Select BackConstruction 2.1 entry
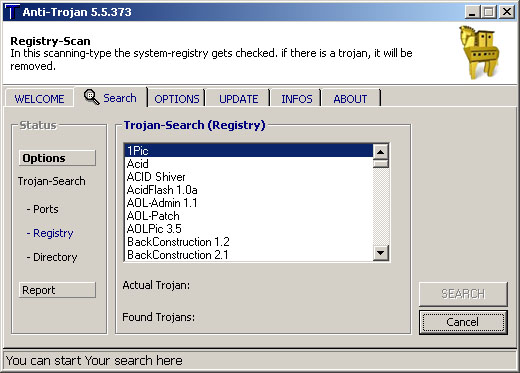The height and width of the screenshot is (373, 520). point(248,255)
